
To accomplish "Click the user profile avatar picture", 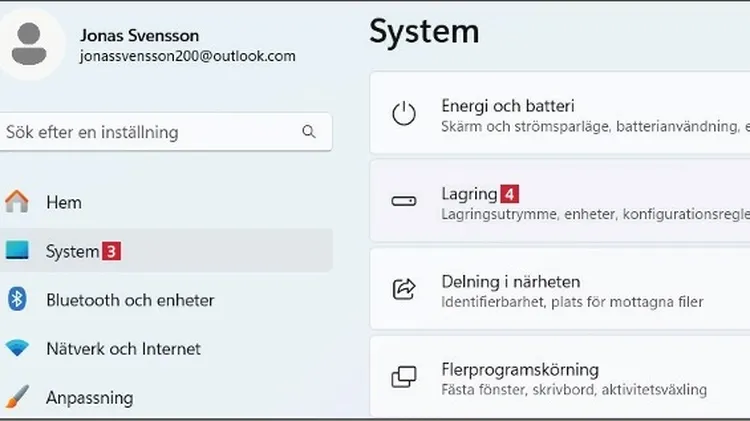I will pyautogui.click(x=31, y=45).
